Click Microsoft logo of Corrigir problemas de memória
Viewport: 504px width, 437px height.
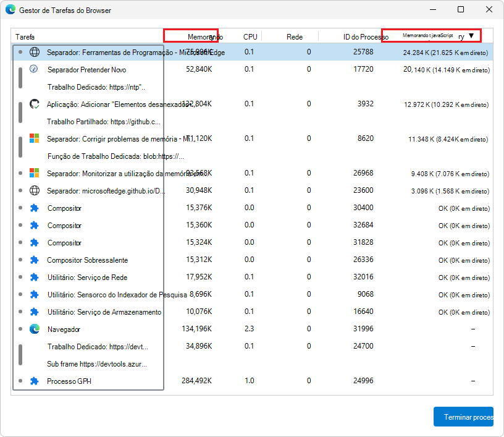tap(35, 138)
